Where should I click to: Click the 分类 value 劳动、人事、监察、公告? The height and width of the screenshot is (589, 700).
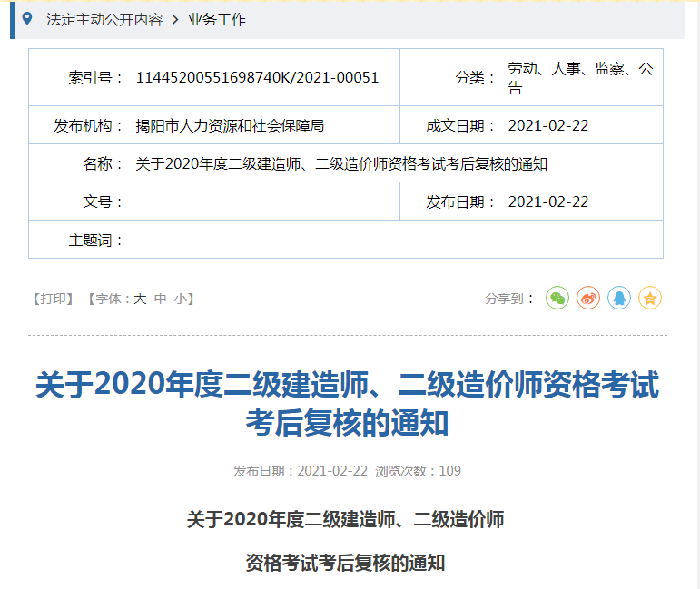[x=580, y=78]
